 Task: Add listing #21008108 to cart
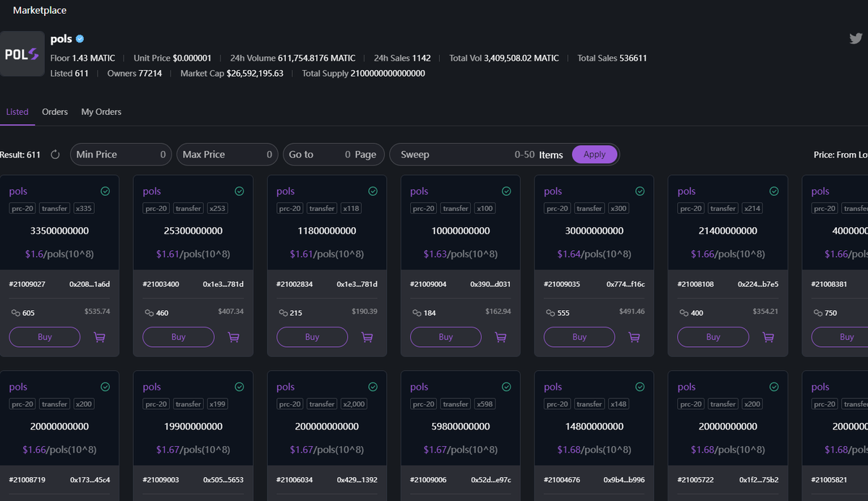click(x=768, y=337)
